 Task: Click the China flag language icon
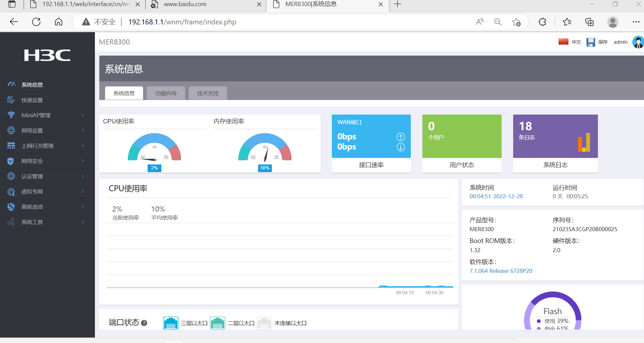[x=563, y=42]
